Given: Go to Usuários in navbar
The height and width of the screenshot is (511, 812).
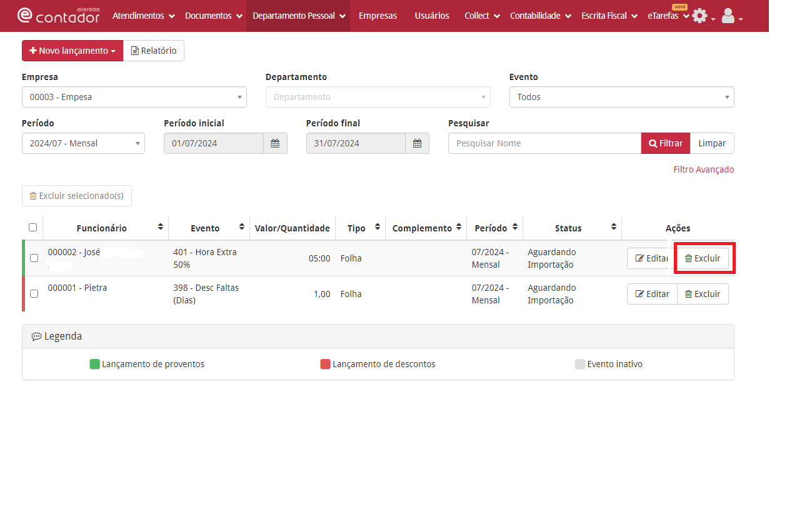Looking at the screenshot, I should pyautogui.click(x=432, y=16).
